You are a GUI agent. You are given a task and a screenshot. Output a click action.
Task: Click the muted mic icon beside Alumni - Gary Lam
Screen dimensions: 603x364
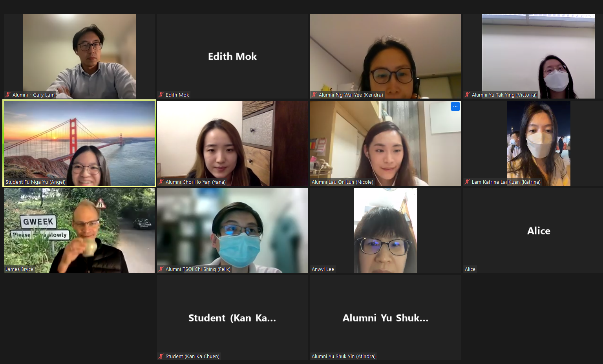(8, 95)
